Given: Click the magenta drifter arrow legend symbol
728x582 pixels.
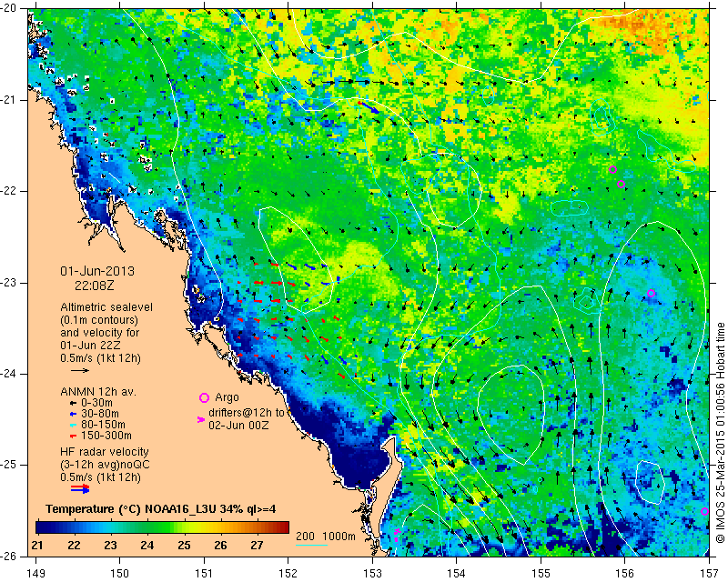Looking at the screenshot, I should point(201,419).
